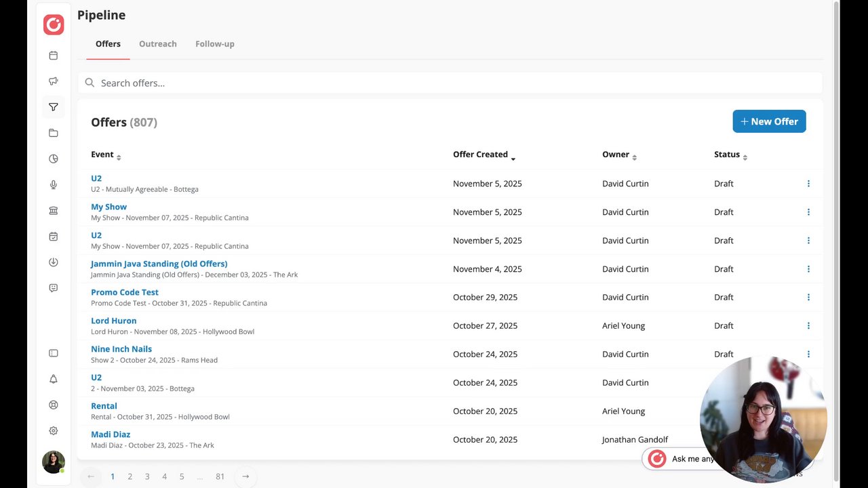The image size is (868, 488).
Task: Select the funnel pipeline sidebar icon
Action: tap(54, 107)
